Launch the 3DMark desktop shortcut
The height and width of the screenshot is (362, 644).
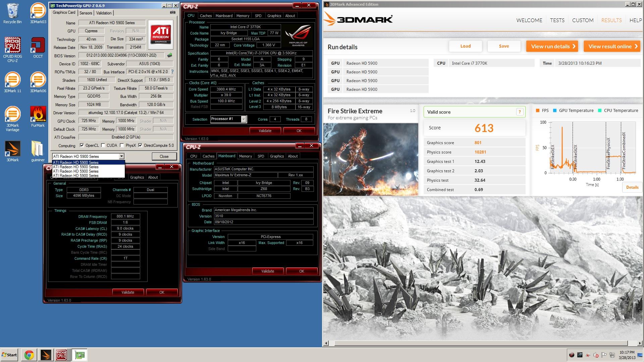12,151
